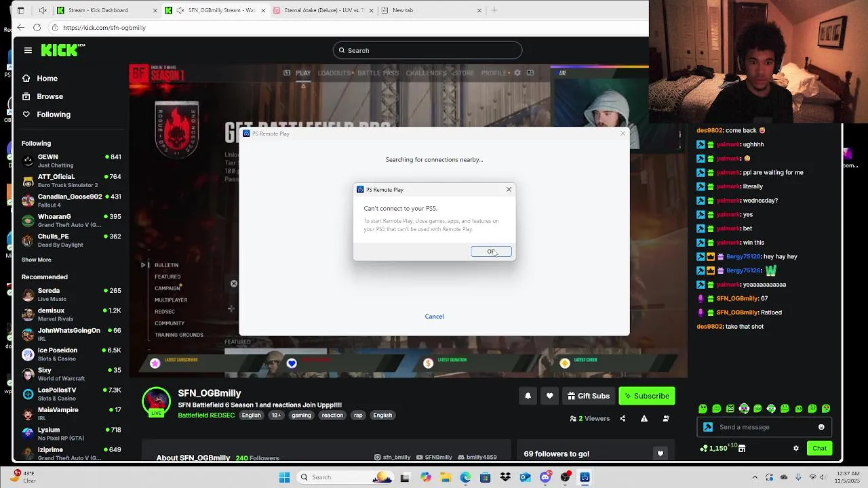This screenshot has height=488, width=868.
Task: Insert the first quick emote above the chat box
Action: [703, 409]
